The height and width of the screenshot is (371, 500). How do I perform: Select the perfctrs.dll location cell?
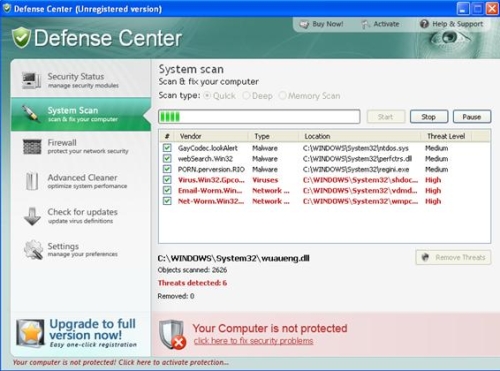point(357,159)
